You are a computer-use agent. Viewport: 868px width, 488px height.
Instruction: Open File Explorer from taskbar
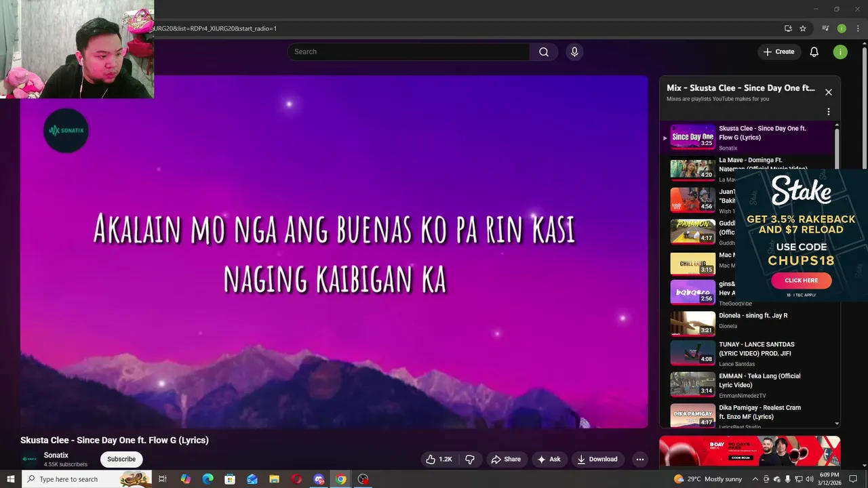274,479
